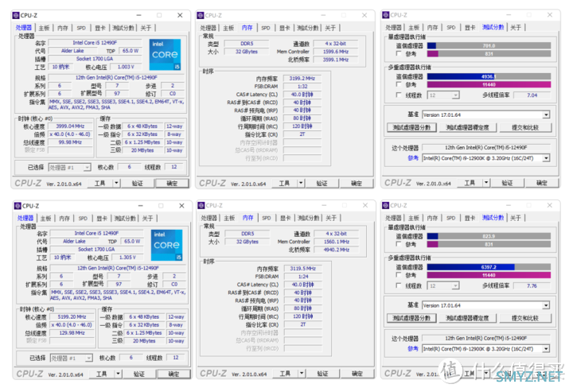Click CPU-Z title icon in the 823.9 benchmark window
Screen dimensions: 573x392
pos(385,205)
